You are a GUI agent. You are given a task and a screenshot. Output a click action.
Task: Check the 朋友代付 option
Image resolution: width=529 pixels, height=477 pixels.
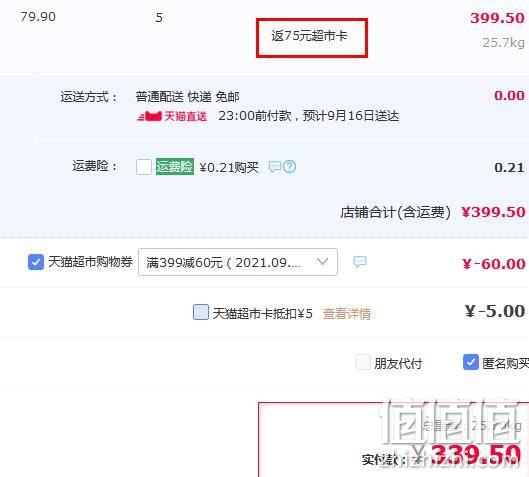[x=363, y=363]
